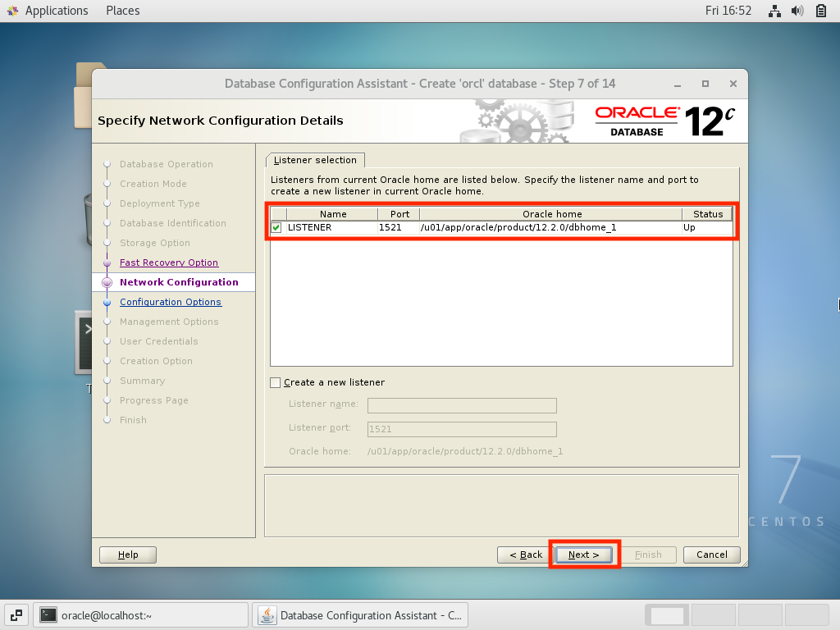Screen dimensions: 840x630
Task: Click the Oracle 12c Database logo
Action: click(x=664, y=121)
